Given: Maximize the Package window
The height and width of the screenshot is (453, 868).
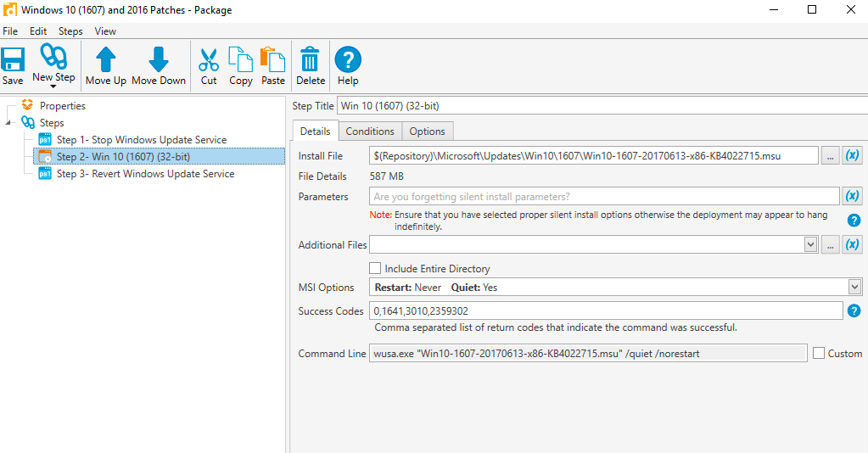Looking at the screenshot, I should (x=812, y=9).
